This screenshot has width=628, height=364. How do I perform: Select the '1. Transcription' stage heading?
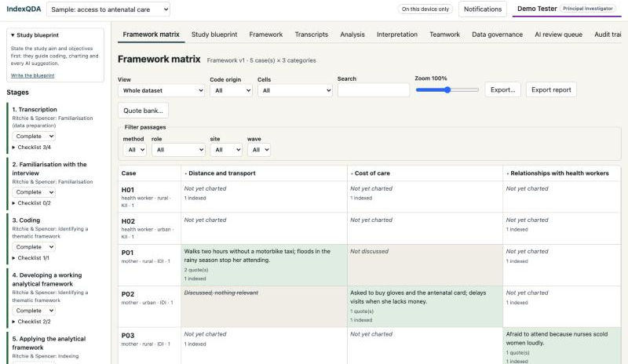click(x=35, y=109)
